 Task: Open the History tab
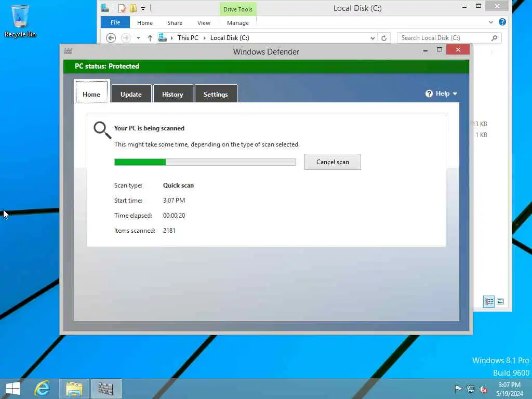[172, 95]
